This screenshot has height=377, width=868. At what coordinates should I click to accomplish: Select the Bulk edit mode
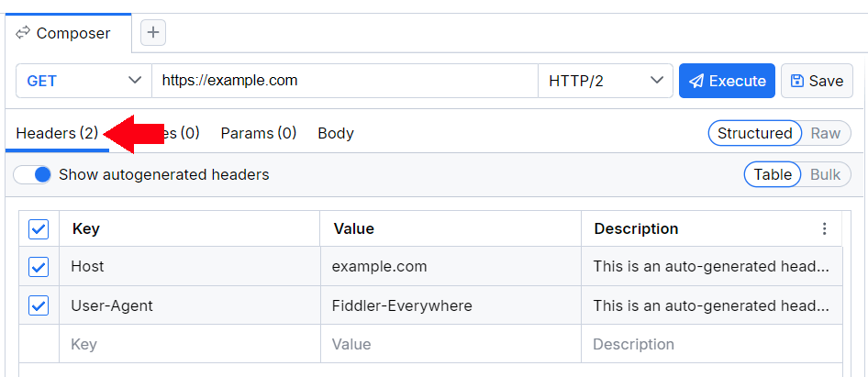[x=825, y=174]
